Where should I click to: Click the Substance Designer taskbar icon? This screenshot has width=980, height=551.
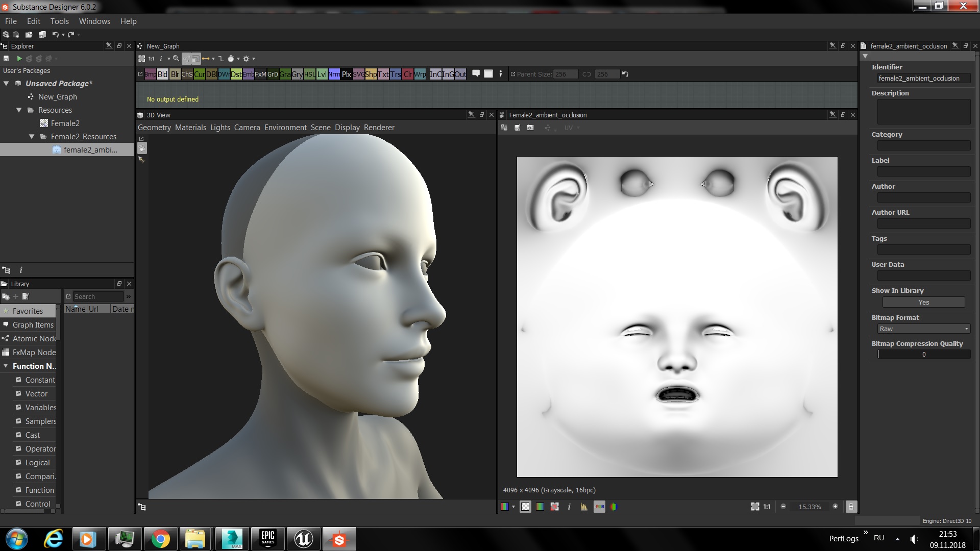[339, 539]
